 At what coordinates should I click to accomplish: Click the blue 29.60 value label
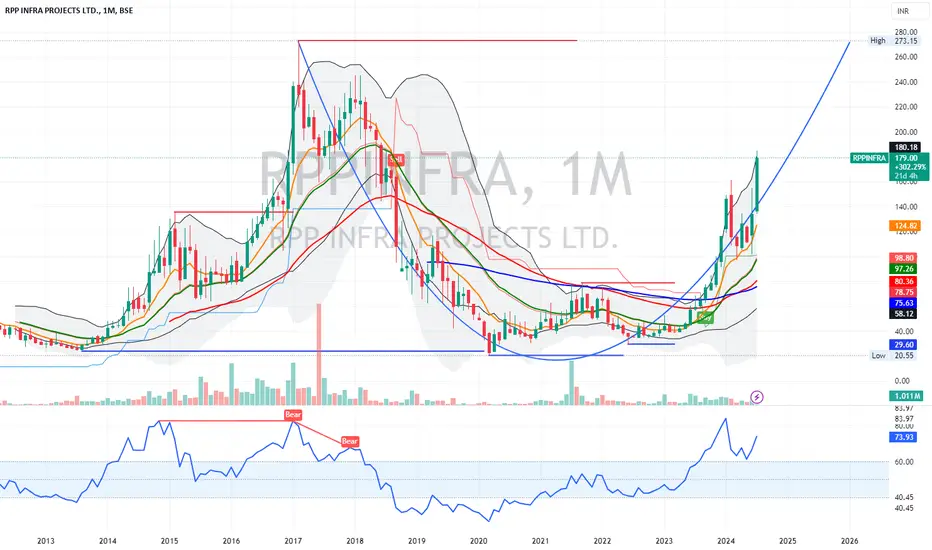tap(903, 344)
